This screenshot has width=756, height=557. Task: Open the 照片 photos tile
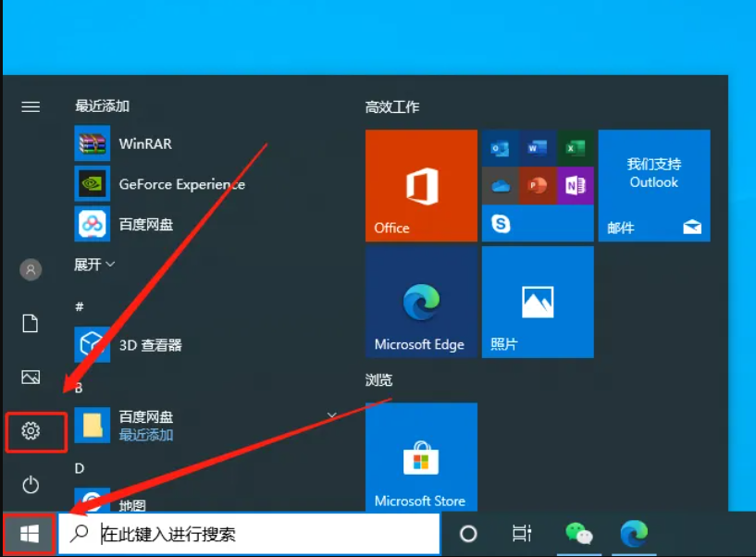tap(538, 302)
